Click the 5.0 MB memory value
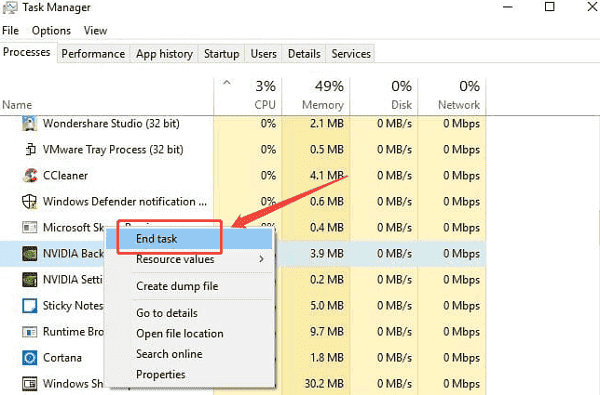The image size is (600, 395). click(x=327, y=305)
